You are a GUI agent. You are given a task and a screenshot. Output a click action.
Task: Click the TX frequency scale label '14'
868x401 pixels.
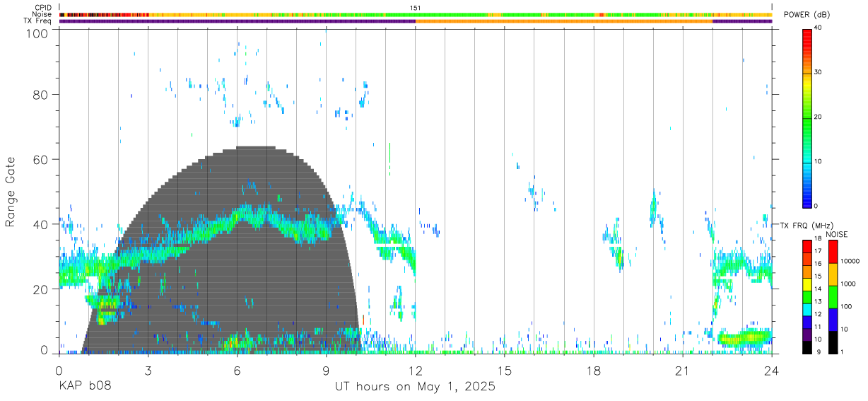818,289
